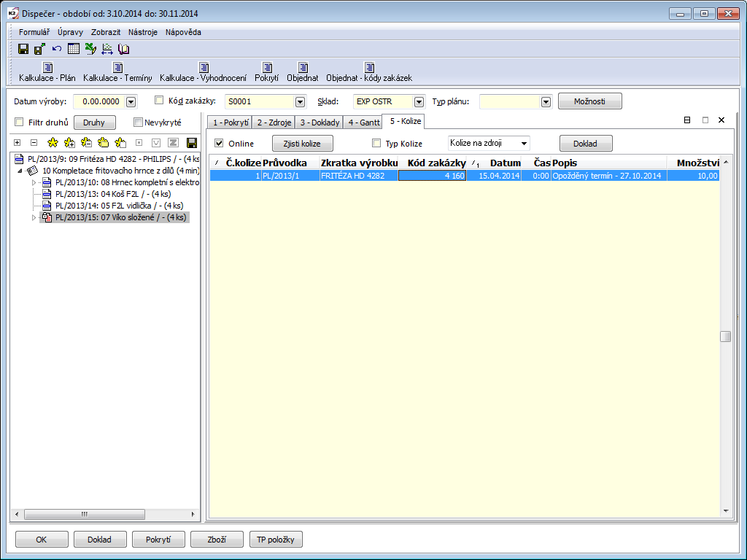Switch to the 1 - Pokrytí tab
The width and height of the screenshot is (747, 560).
coord(230,122)
